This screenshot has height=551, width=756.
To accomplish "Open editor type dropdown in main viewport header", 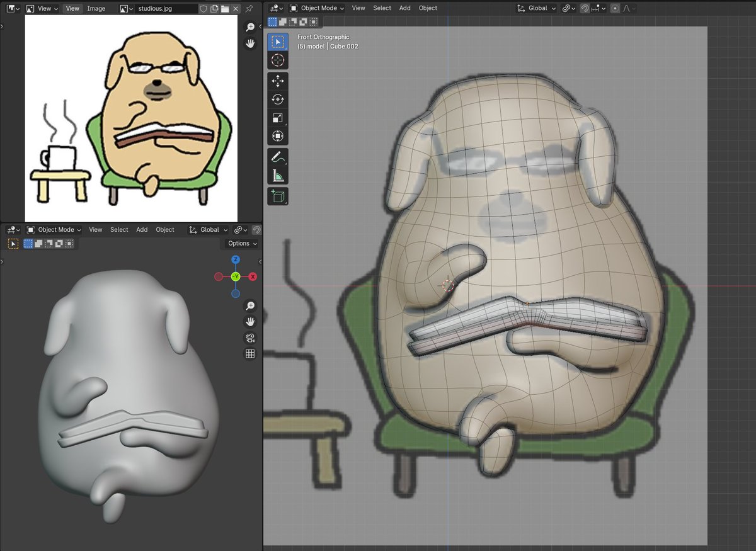I will 275,8.
